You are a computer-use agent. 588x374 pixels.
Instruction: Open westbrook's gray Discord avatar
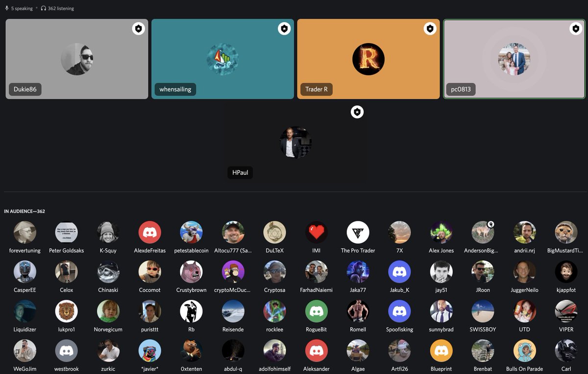click(67, 351)
